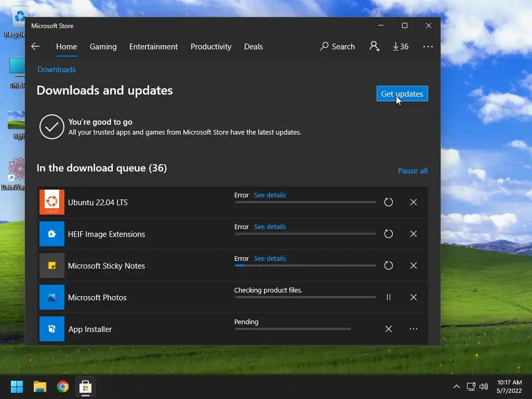Click the Microsoft Photos app icon
This screenshot has height=399, width=532.
point(52,297)
